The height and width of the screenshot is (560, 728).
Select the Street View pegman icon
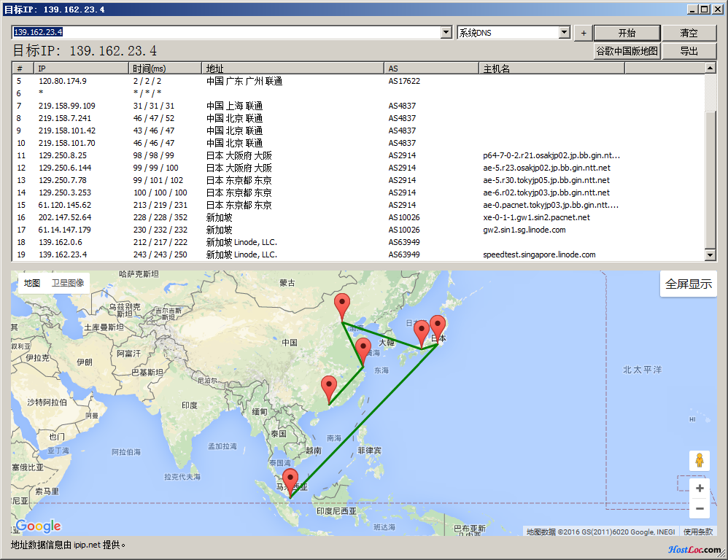pyautogui.click(x=700, y=461)
